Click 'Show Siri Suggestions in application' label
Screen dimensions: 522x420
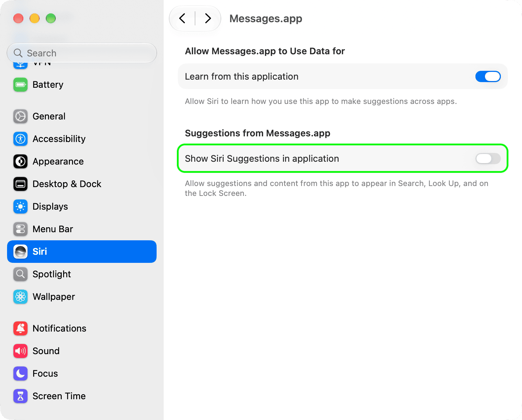click(x=262, y=159)
